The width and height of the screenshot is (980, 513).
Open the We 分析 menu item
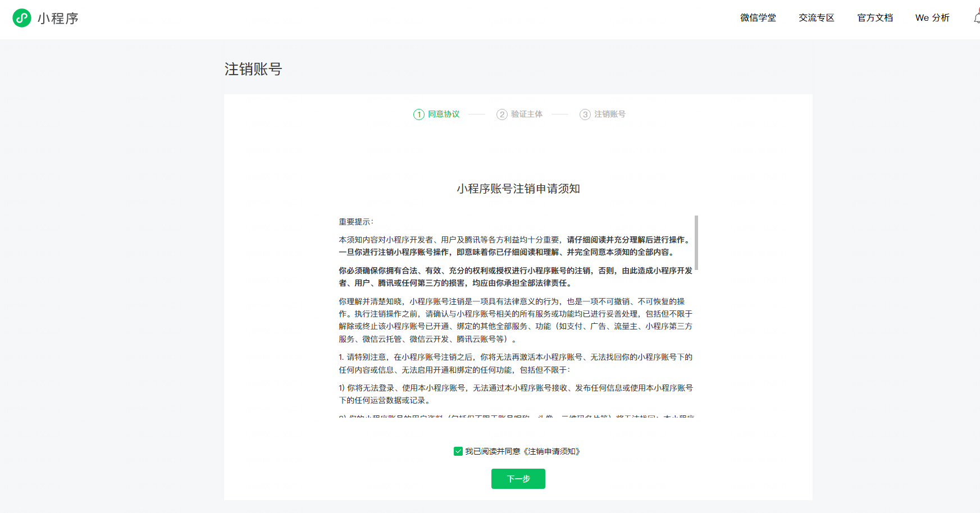[x=932, y=18]
